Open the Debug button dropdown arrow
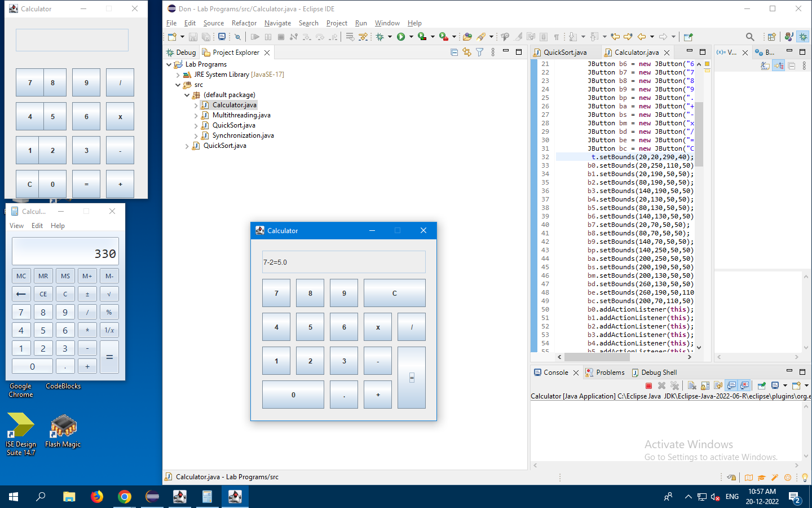The height and width of the screenshot is (508, 812). pyautogui.click(x=390, y=37)
